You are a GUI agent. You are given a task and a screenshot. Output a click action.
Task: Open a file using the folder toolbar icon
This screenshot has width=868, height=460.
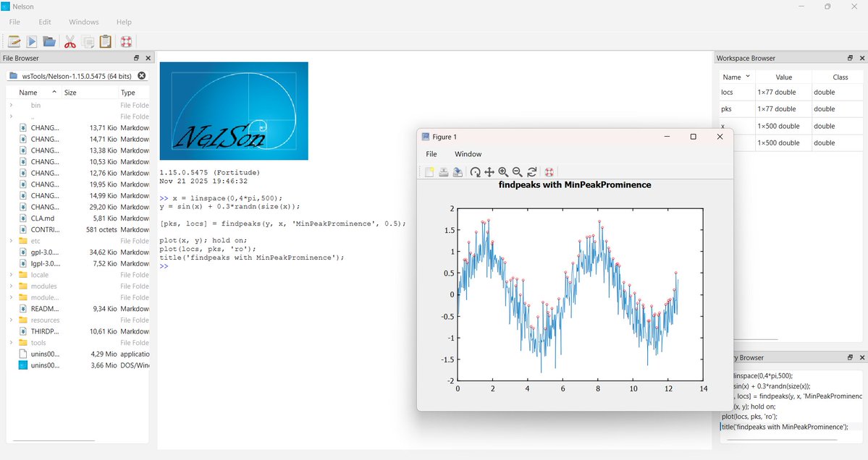pyautogui.click(x=49, y=41)
